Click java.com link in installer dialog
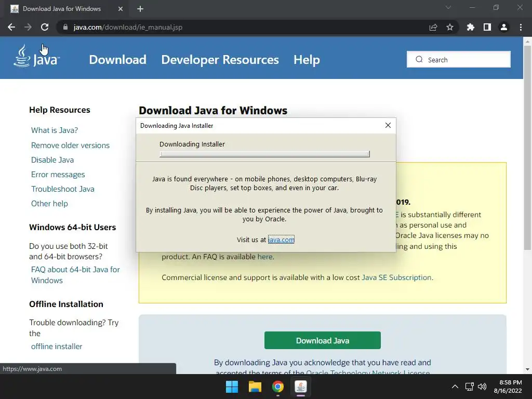 click(x=281, y=240)
